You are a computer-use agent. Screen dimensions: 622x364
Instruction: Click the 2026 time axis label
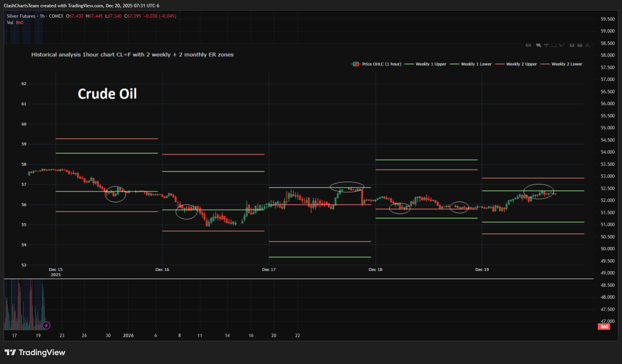click(x=128, y=336)
